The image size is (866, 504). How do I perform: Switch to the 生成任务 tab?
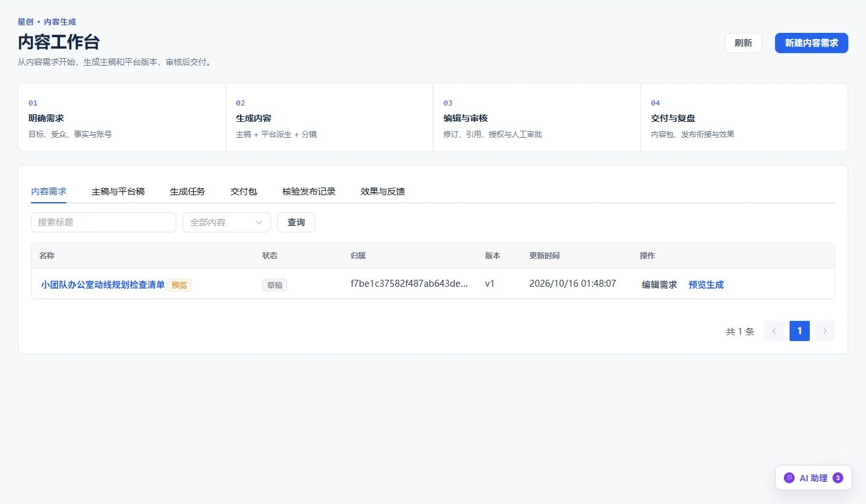click(x=188, y=191)
